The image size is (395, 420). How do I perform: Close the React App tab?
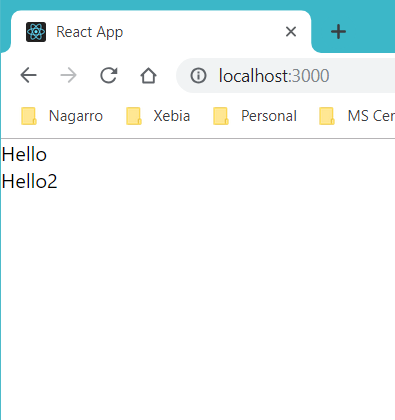pyautogui.click(x=291, y=32)
